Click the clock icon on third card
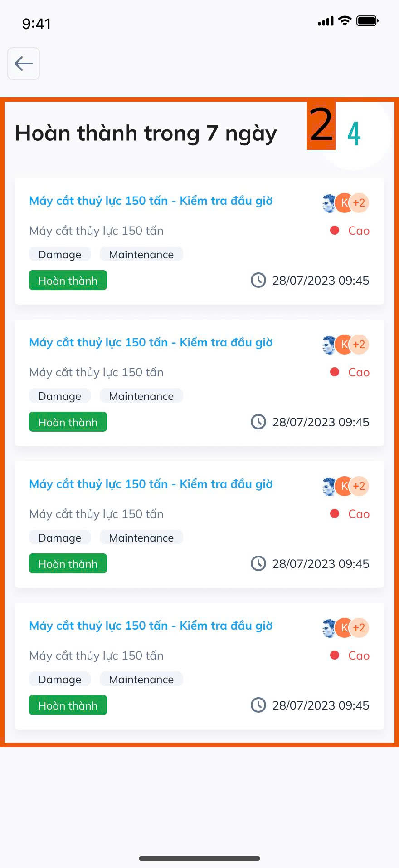Image resolution: width=399 pixels, height=868 pixels. coord(258,563)
